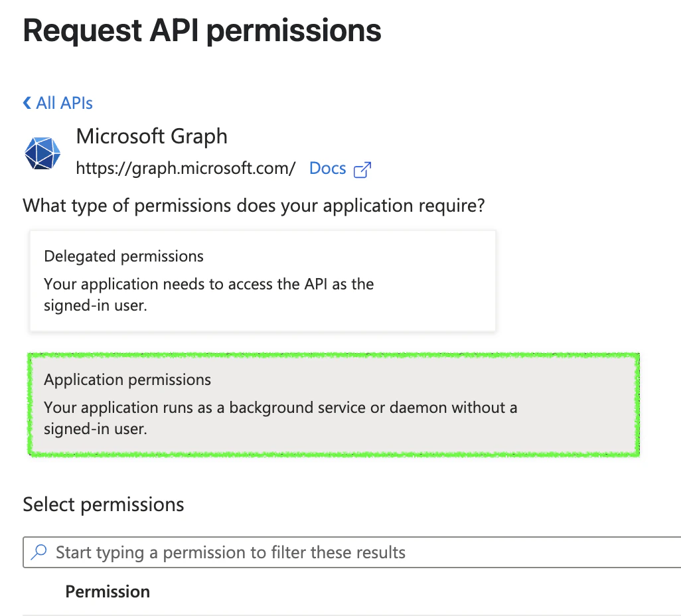681x616 pixels.
Task: Click the Microsoft Graph name text
Action: pos(151,137)
